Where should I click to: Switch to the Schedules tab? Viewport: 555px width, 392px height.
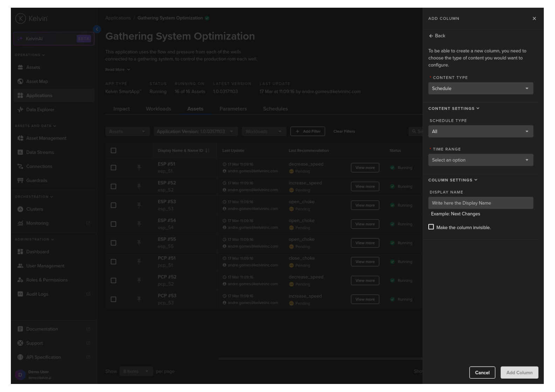275,109
